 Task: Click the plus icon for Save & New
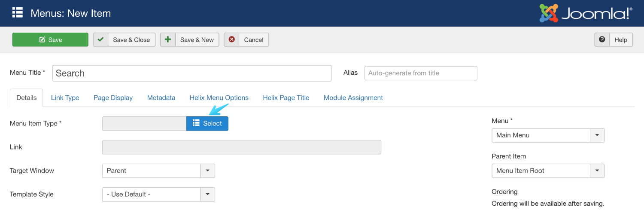(167, 40)
